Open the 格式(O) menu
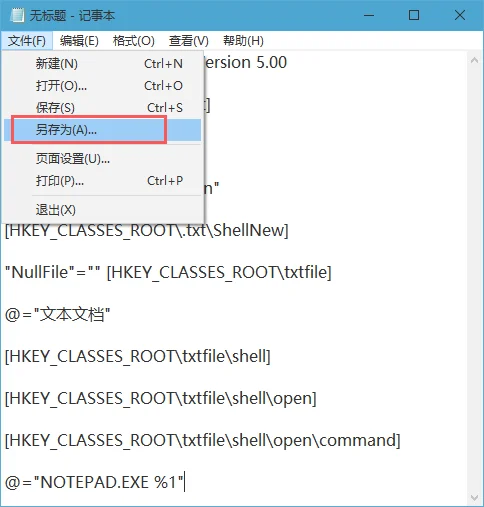The width and height of the screenshot is (484, 507). 134,41
